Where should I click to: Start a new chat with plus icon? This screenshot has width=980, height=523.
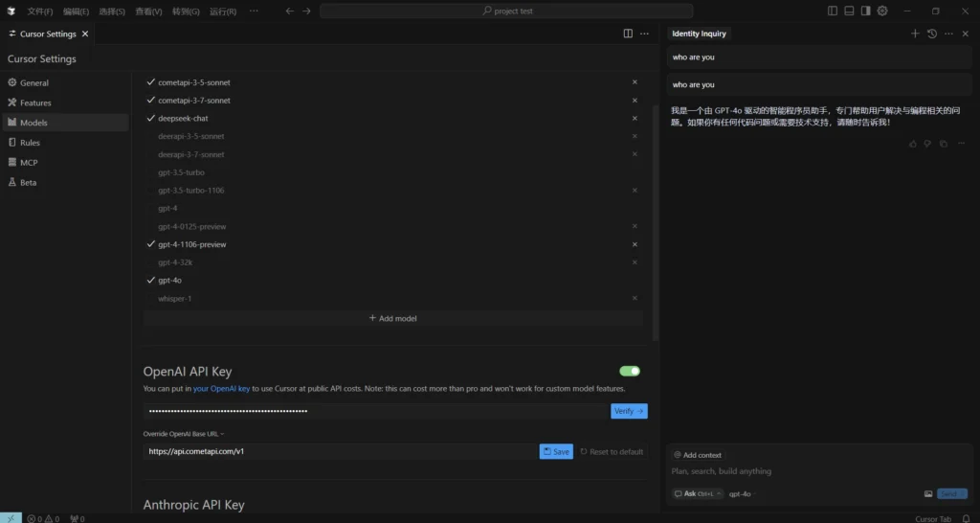[x=915, y=34]
